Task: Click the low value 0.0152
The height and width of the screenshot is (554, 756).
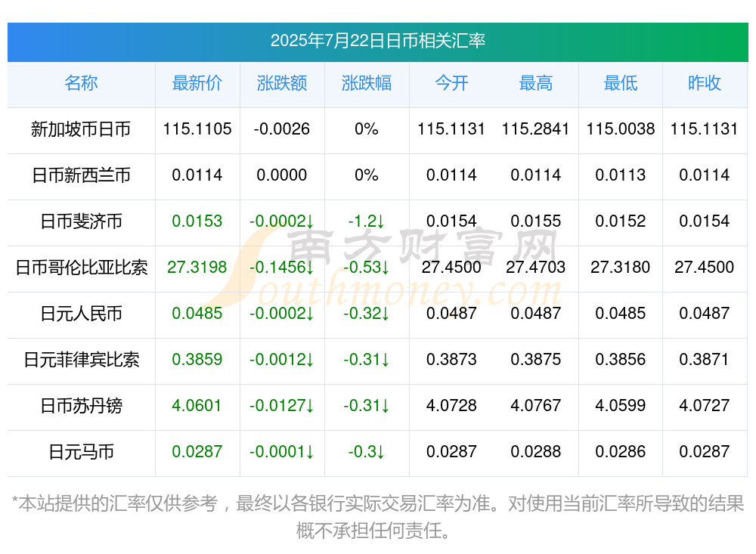Action: click(621, 221)
